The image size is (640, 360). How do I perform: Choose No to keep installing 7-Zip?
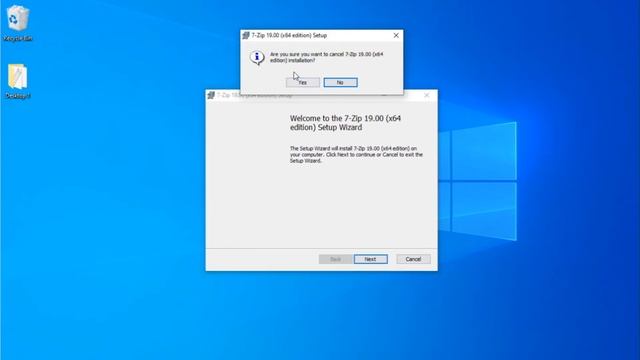tap(340, 82)
